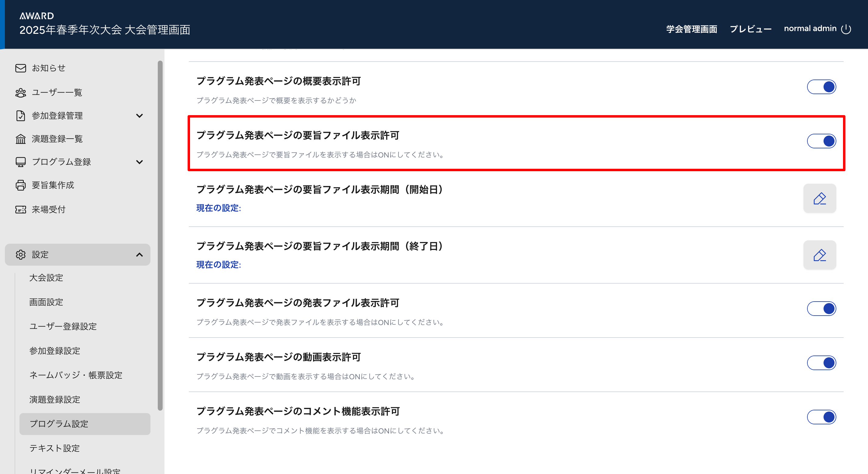Image resolution: width=868 pixels, height=474 pixels.
Task: Click the printer icon beside 要旨集作成
Action: pyautogui.click(x=20, y=185)
